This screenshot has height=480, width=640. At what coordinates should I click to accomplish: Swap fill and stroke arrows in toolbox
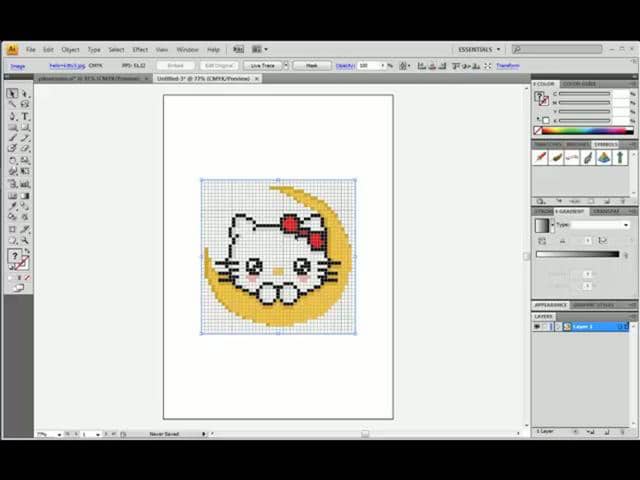(x=27, y=251)
